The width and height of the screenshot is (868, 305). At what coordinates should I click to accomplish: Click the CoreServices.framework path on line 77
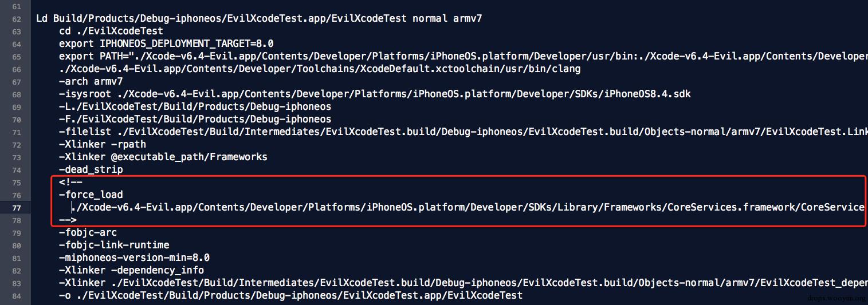468,208
